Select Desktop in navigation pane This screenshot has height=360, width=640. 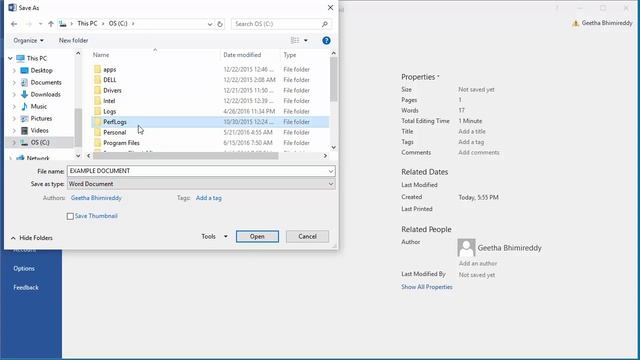click(42, 70)
